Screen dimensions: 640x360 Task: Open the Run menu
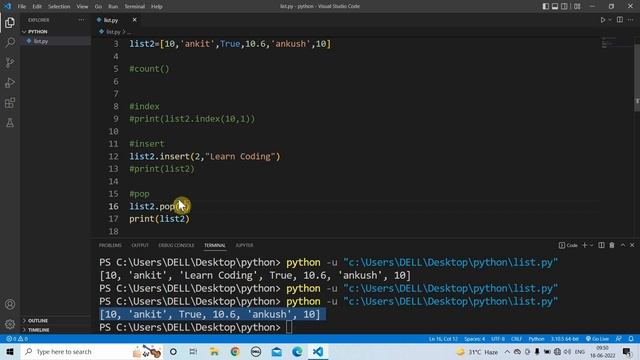(113, 7)
